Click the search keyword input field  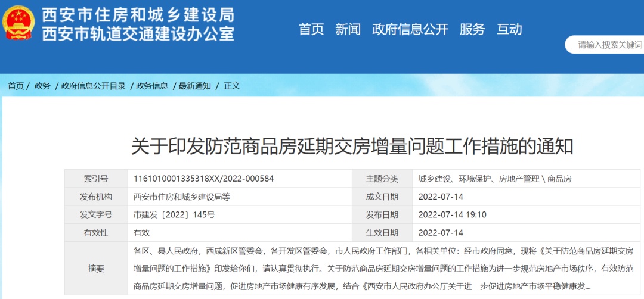(608, 45)
